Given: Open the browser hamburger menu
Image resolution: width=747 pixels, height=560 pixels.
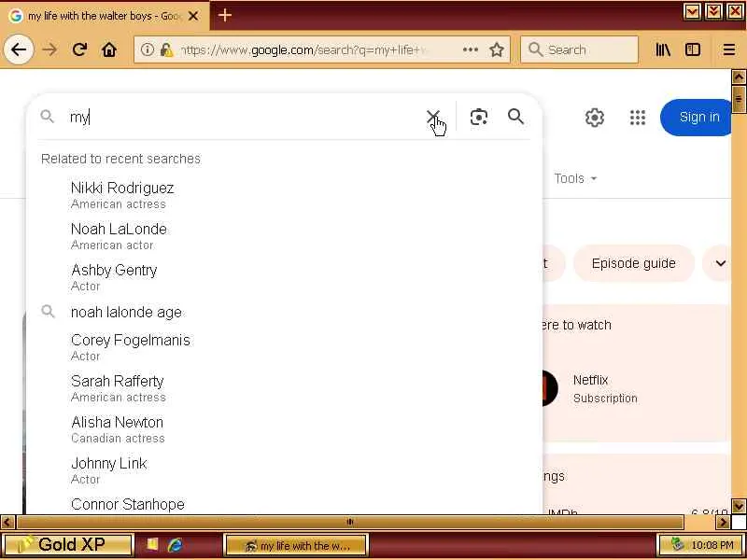Looking at the screenshot, I should coord(729,49).
